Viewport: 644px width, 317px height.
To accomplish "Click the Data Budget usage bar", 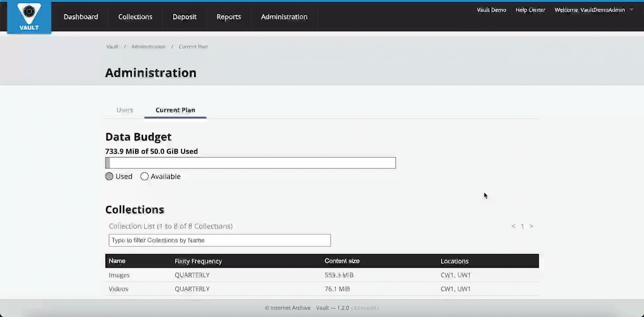I will (x=250, y=163).
